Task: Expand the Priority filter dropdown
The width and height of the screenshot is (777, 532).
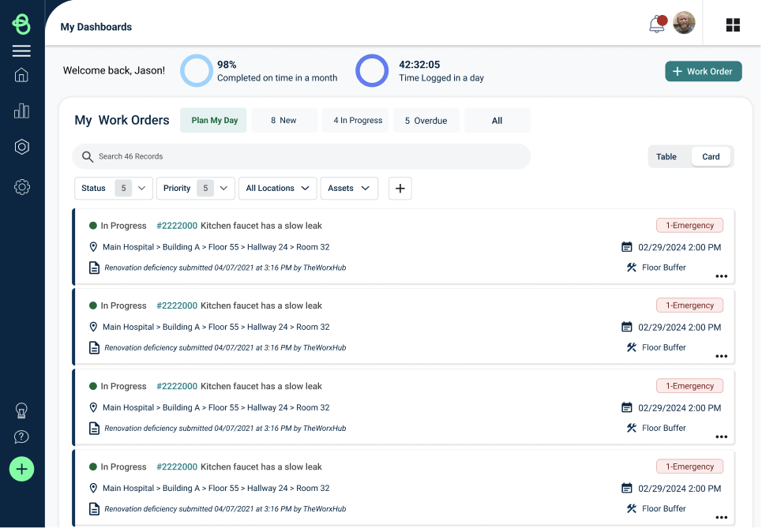Action: pos(195,188)
